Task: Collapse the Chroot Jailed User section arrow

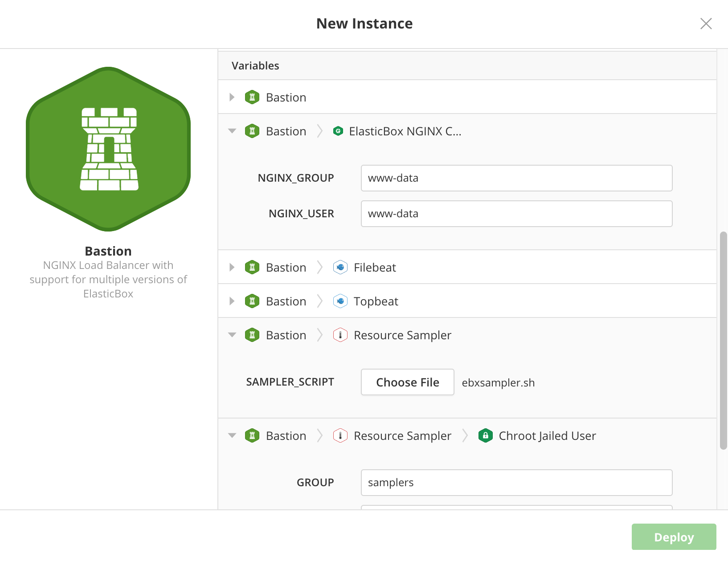Action: (x=232, y=435)
